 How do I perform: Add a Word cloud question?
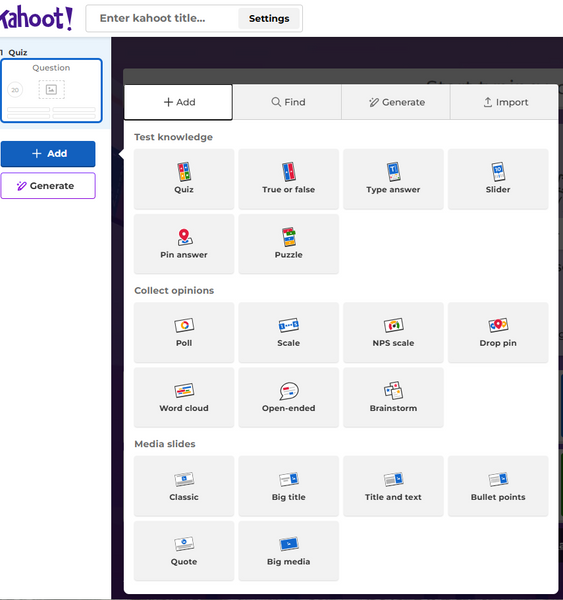click(x=184, y=398)
